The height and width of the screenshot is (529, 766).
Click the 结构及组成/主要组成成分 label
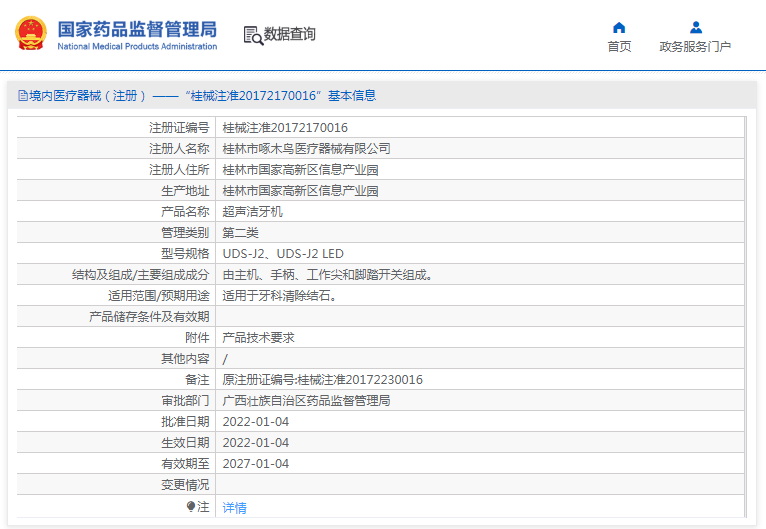click(141, 275)
